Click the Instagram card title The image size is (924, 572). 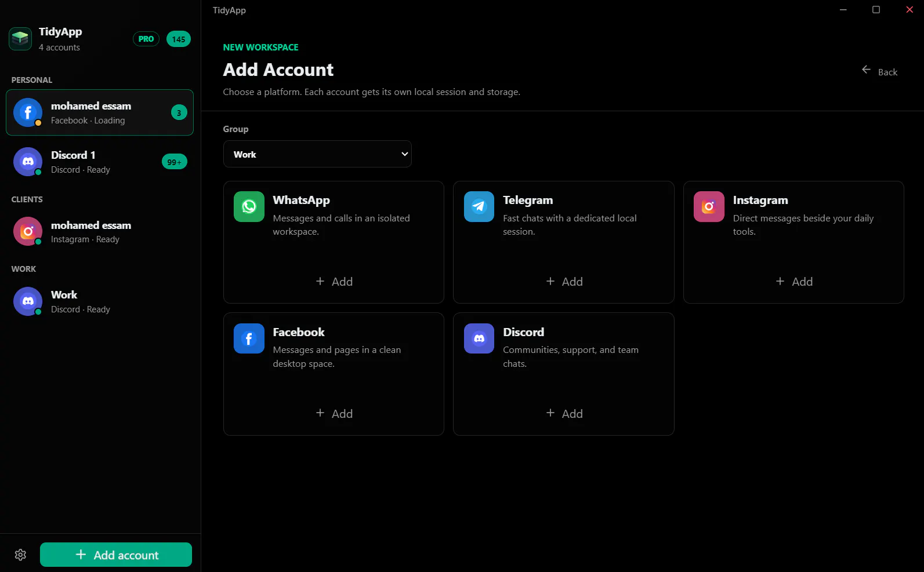coord(760,200)
